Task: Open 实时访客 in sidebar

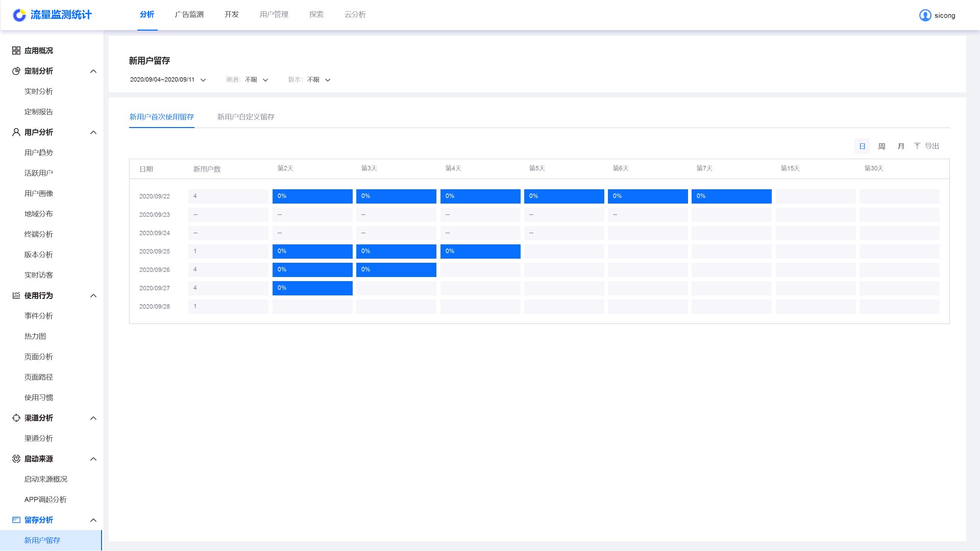Action: (39, 275)
